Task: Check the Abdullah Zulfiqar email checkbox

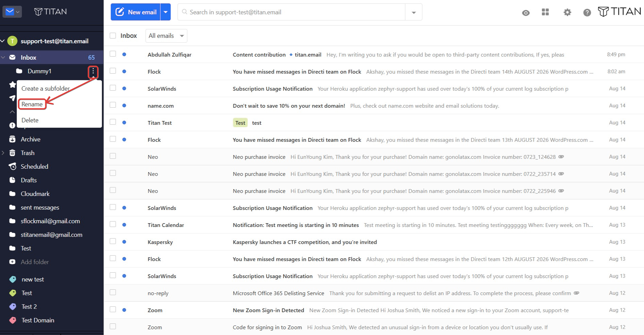Action: 113,54
